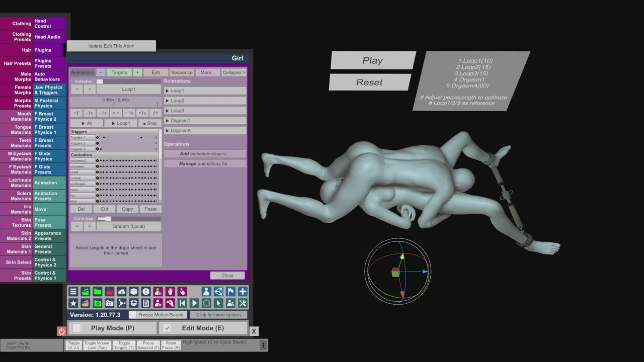Click the green play triangle toolbar icon

pyautogui.click(x=194, y=303)
